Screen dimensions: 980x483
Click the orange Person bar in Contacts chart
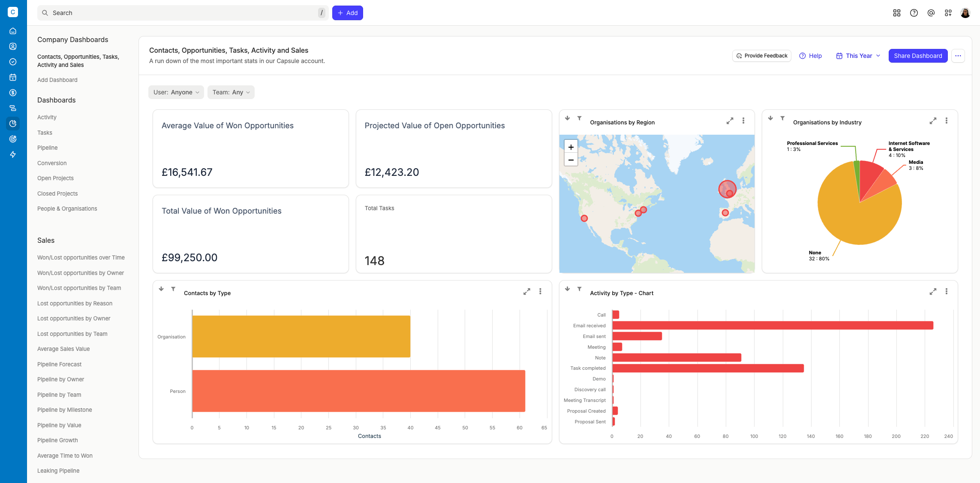[359, 391]
